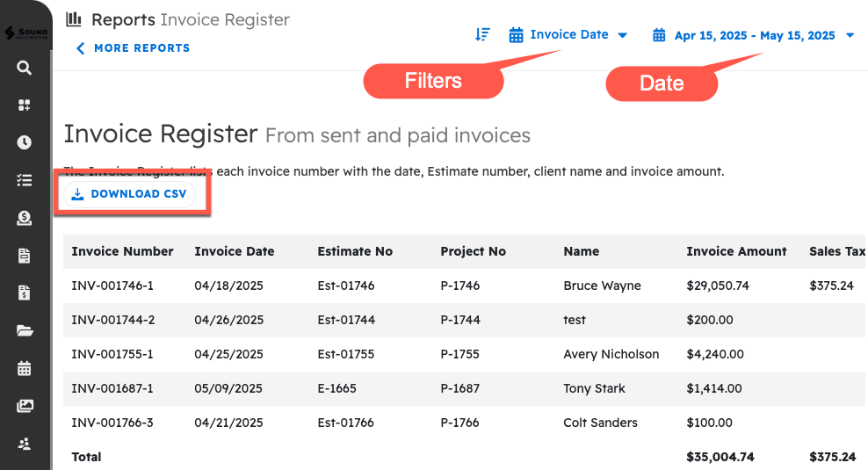Open the invoice dollar document icon
This screenshot has width=868, height=470.
pos(25,293)
